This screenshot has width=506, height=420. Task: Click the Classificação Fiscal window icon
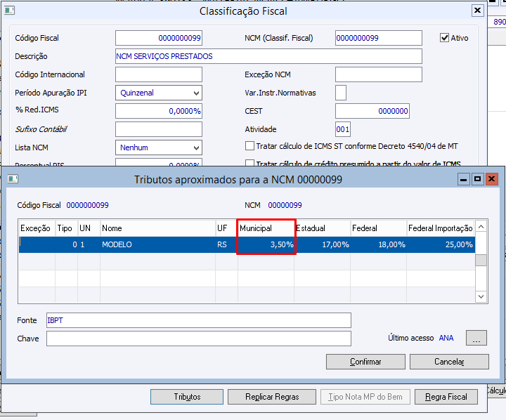[x=9, y=11]
